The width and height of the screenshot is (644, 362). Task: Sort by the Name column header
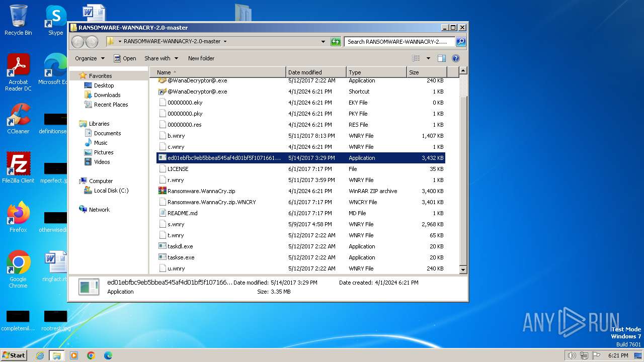click(x=218, y=72)
